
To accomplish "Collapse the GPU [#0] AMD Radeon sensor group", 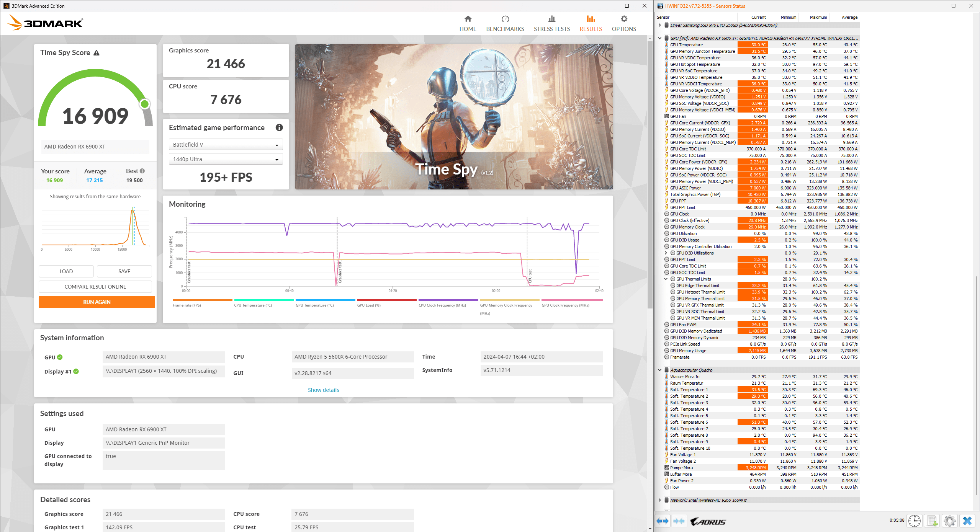I will 659,38.
